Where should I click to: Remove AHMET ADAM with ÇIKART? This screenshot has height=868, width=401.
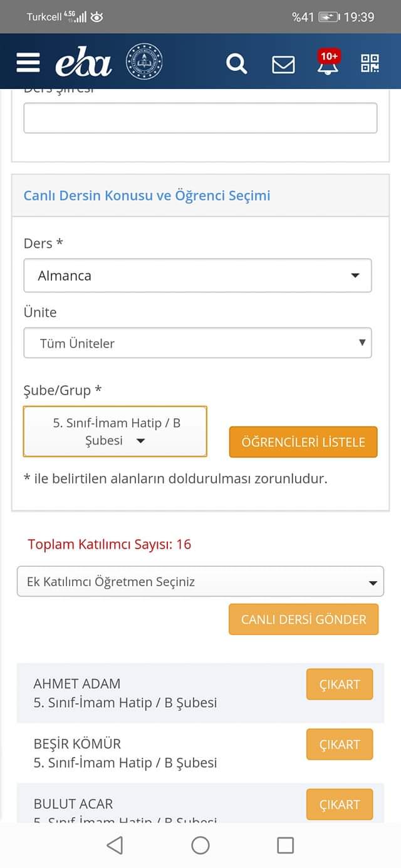(339, 685)
